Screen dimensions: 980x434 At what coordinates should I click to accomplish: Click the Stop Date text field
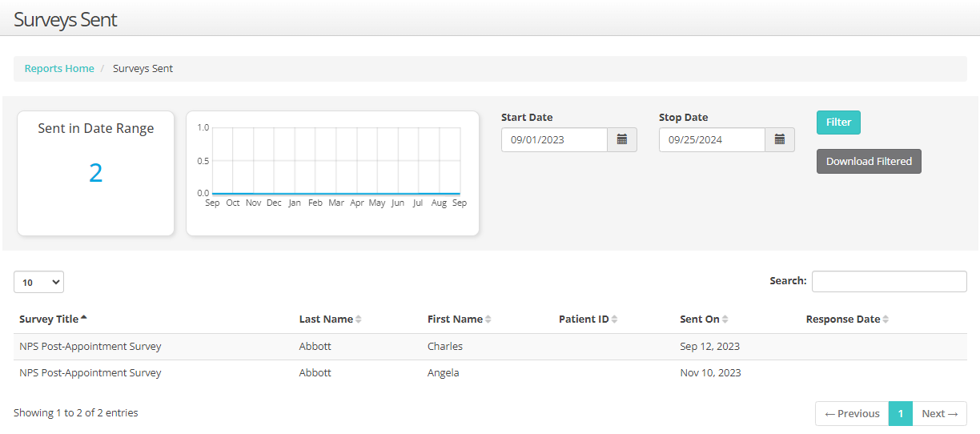pyautogui.click(x=712, y=140)
